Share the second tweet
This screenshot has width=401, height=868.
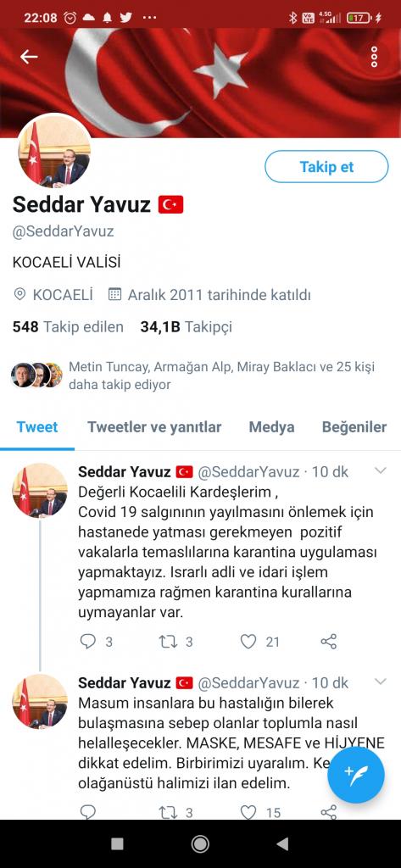tap(329, 812)
